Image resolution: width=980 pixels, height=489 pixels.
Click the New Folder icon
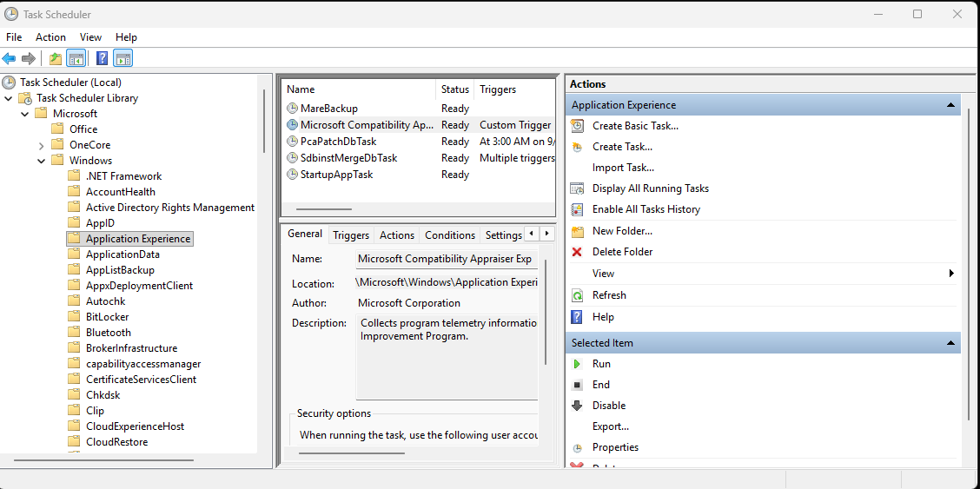point(578,231)
